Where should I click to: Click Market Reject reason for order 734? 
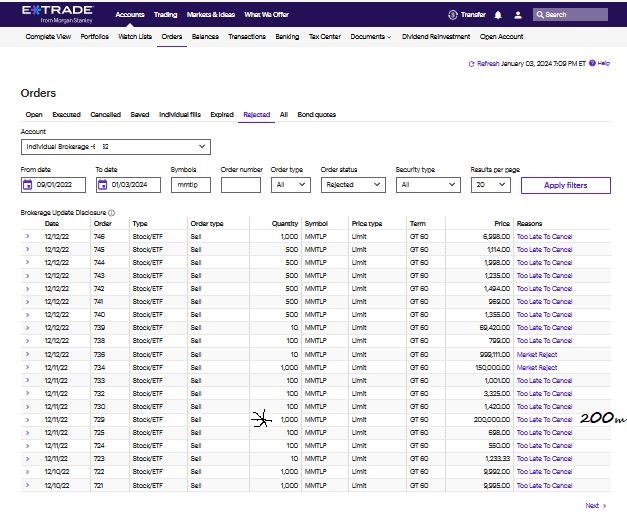(x=537, y=367)
